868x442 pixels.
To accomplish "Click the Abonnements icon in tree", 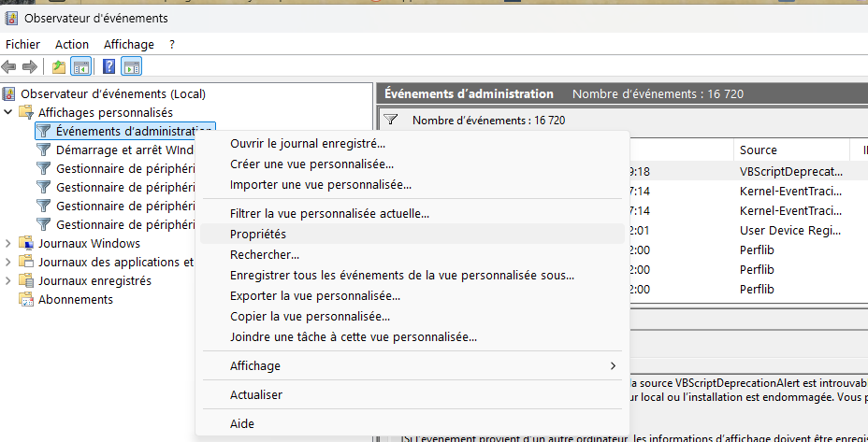I will 26,299.
